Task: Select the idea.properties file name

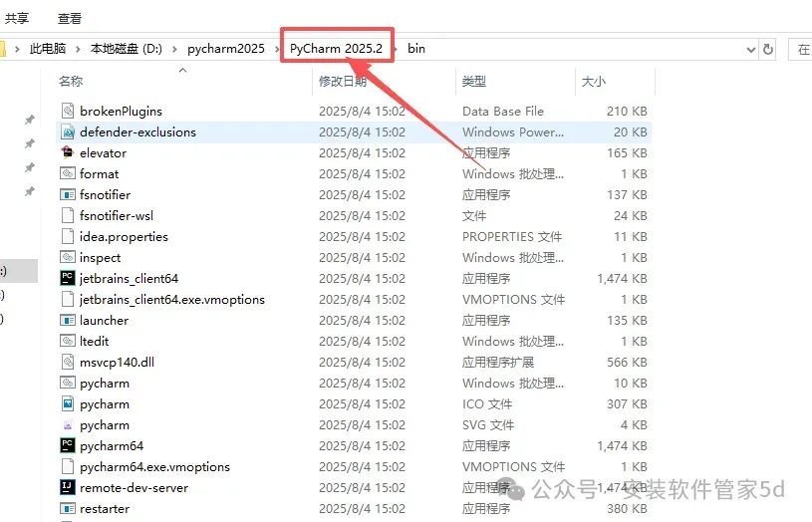Action: tap(124, 237)
